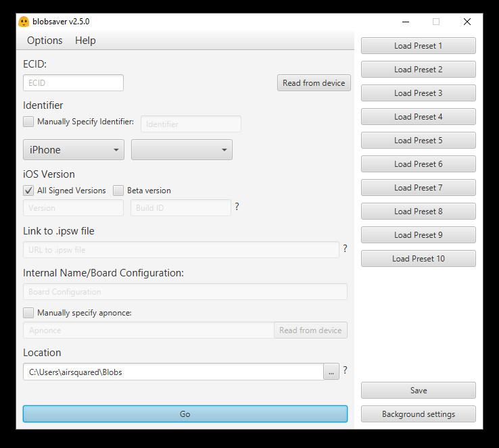The image size is (499, 448).
Task: Enable Manually specify apnonce checkbox
Action: pyautogui.click(x=28, y=313)
